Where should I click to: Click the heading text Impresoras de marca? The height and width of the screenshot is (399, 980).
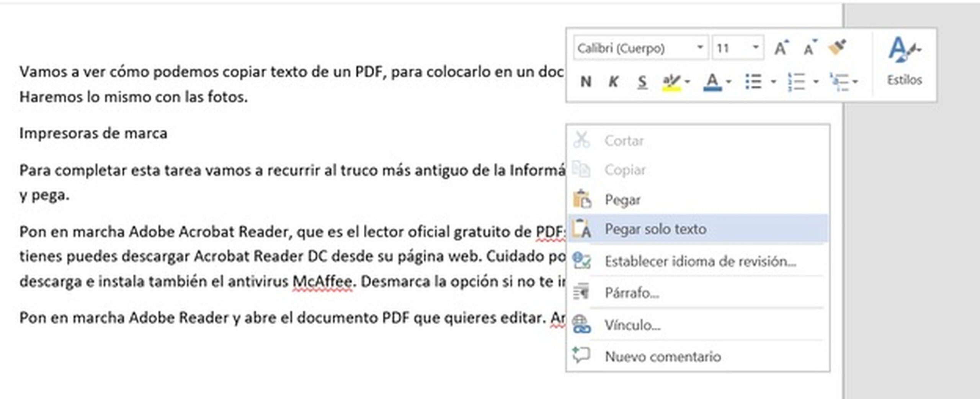click(93, 133)
